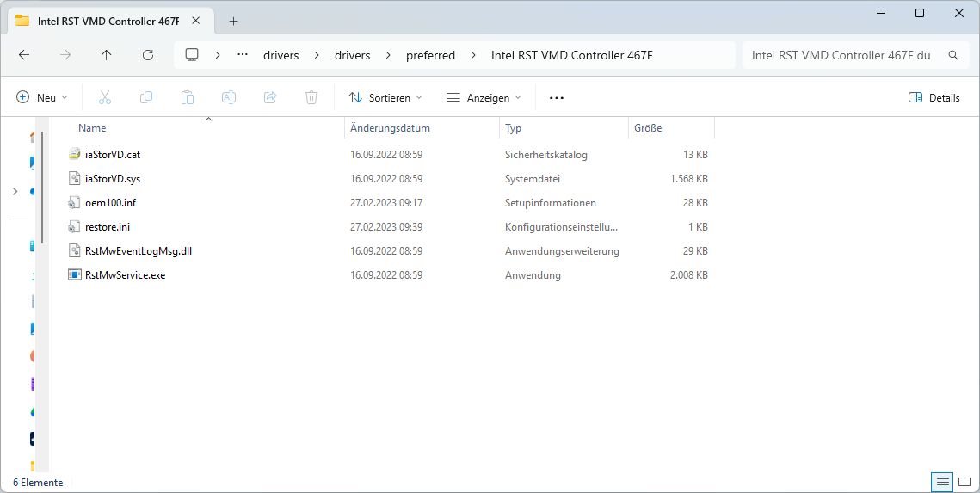Image resolution: width=980 pixels, height=493 pixels.
Task: Switch to details list view in status bar
Action: coord(943,482)
